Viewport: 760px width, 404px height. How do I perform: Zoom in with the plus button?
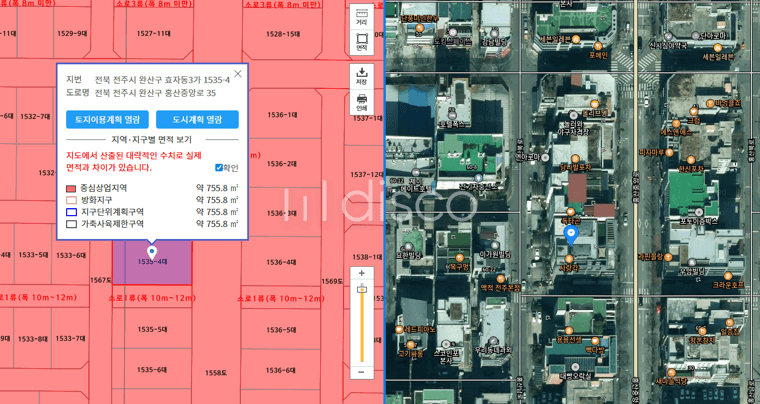click(x=362, y=273)
